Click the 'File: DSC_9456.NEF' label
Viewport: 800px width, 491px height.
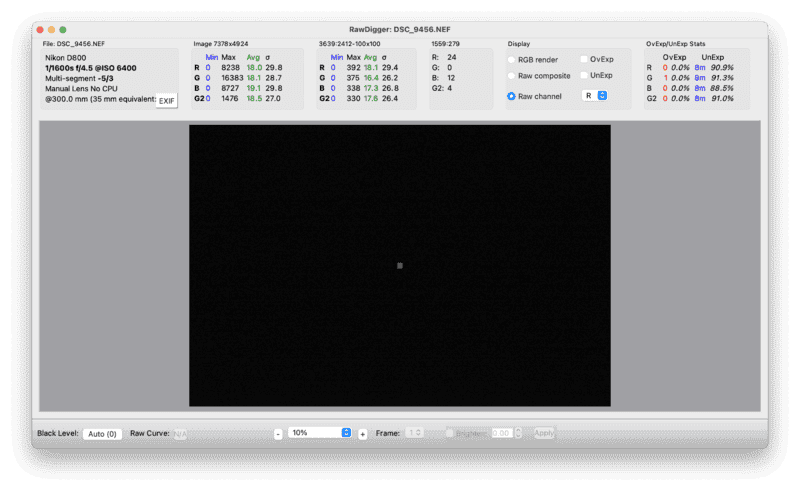[x=73, y=44]
